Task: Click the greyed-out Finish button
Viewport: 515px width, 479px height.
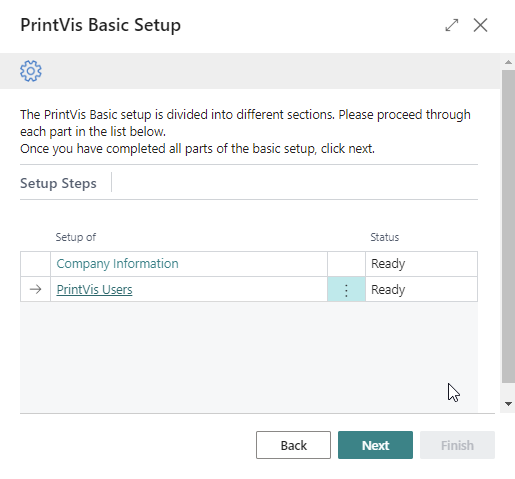Action: click(x=457, y=445)
